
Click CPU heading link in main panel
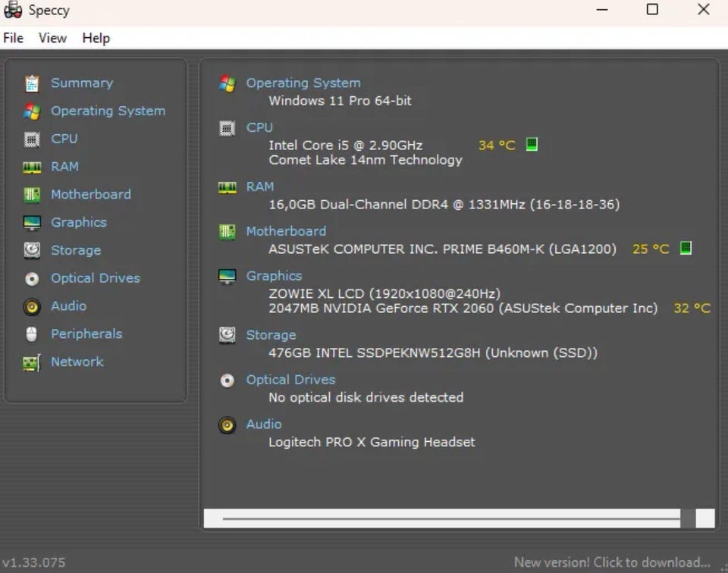pyautogui.click(x=259, y=127)
